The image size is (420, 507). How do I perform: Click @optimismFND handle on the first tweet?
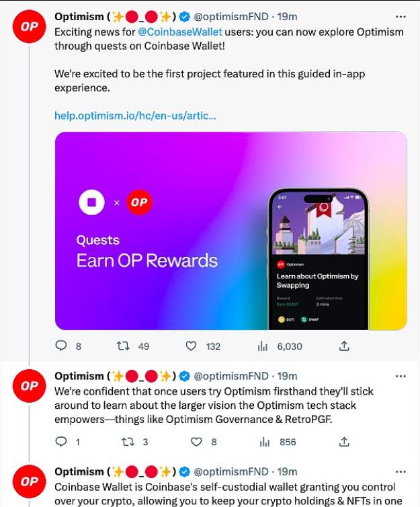[x=233, y=16]
